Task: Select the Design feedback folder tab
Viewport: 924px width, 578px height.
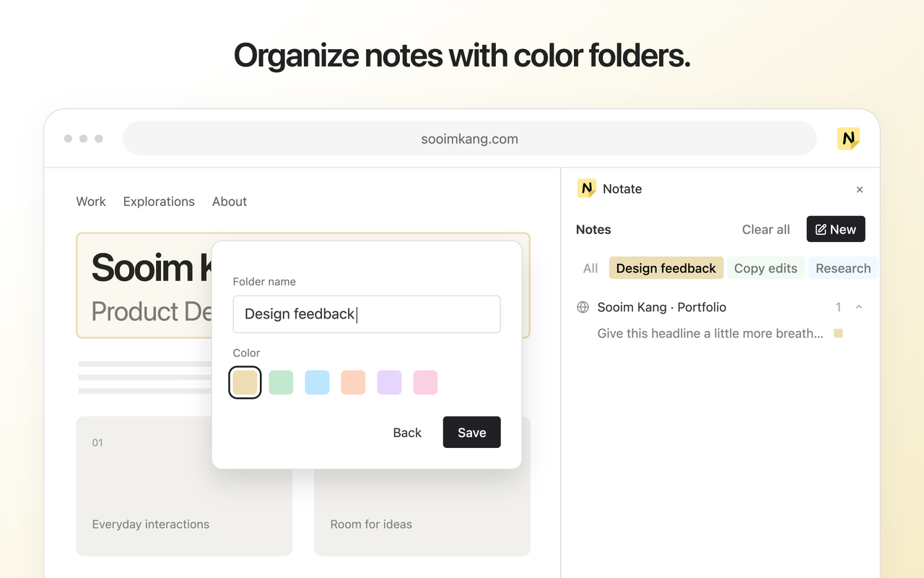Action: pyautogui.click(x=666, y=268)
